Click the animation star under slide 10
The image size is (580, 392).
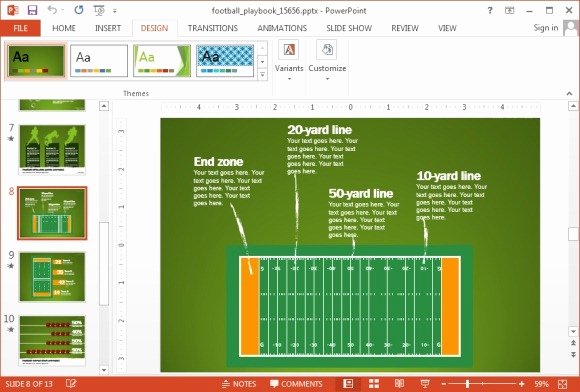pos(11,329)
